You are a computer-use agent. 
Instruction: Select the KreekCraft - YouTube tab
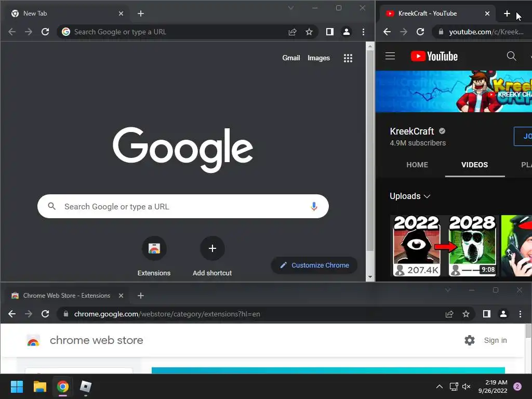coord(437,14)
